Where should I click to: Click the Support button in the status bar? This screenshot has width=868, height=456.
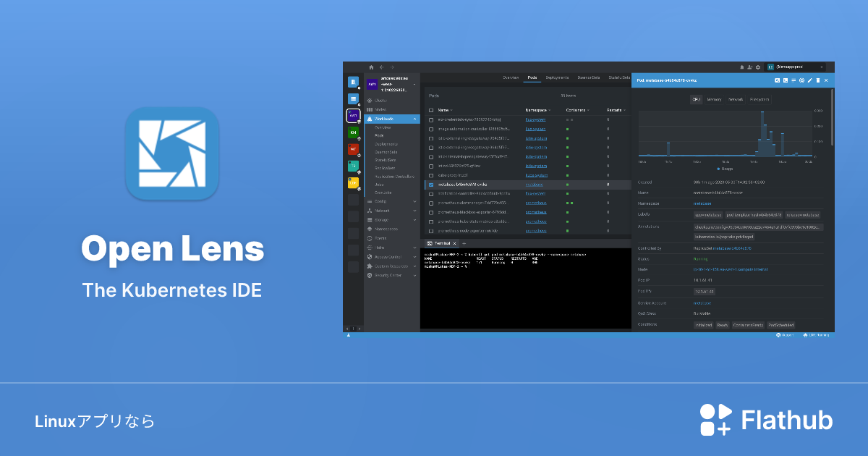786,334
